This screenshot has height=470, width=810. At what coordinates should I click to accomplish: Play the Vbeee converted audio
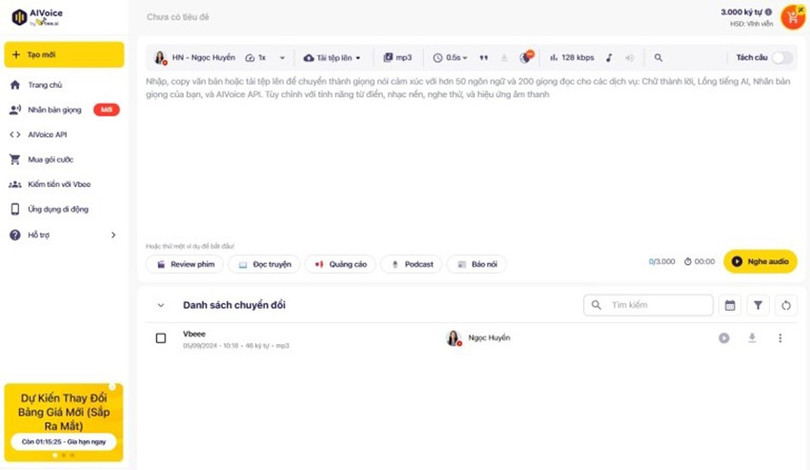tap(724, 338)
